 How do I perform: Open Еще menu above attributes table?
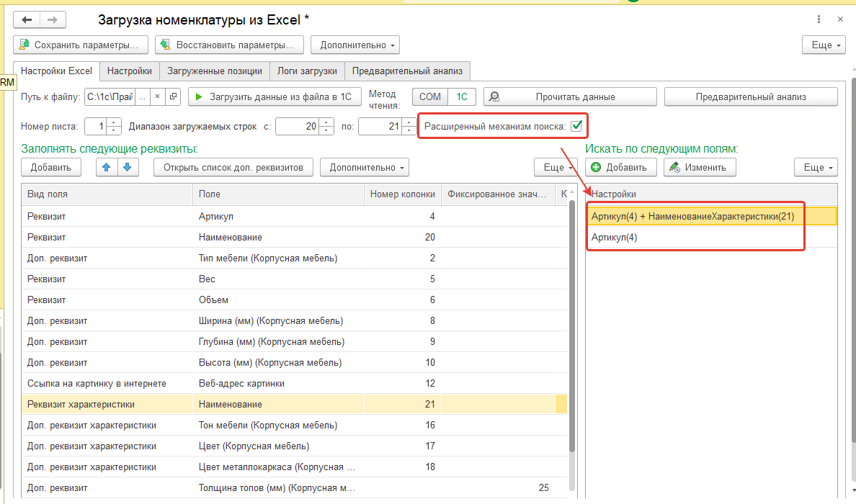click(x=555, y=168)
